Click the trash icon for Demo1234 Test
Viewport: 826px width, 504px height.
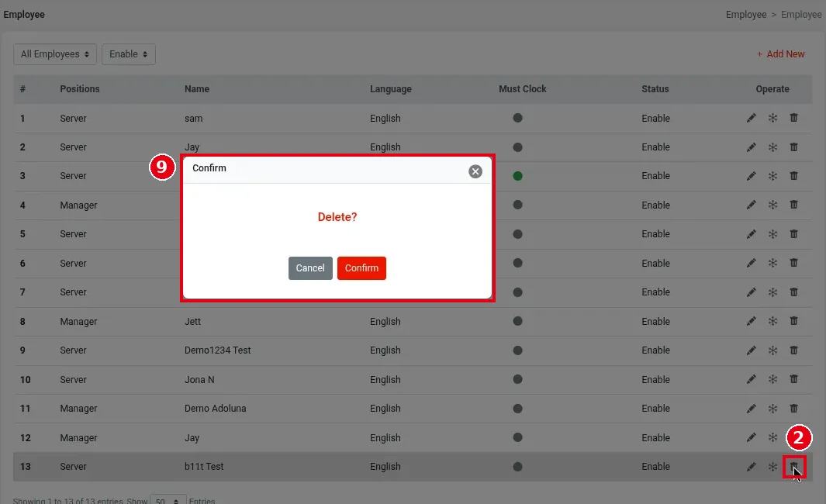pos(794,350)
